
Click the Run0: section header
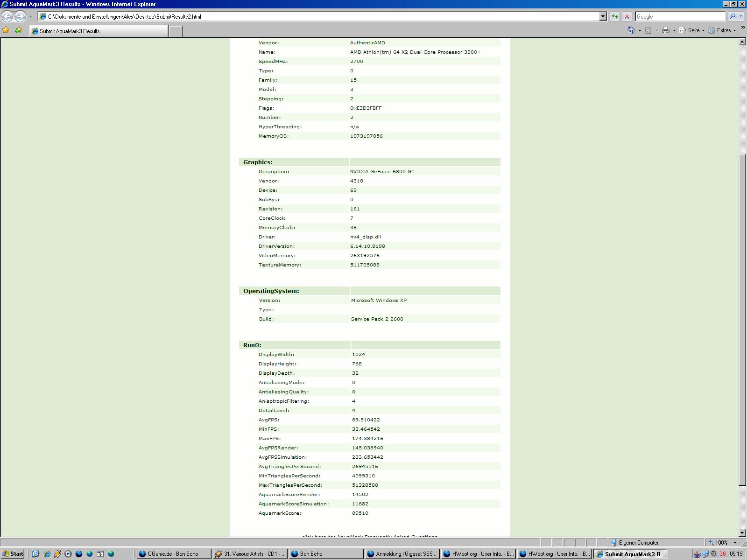click(x=252, y=345)
